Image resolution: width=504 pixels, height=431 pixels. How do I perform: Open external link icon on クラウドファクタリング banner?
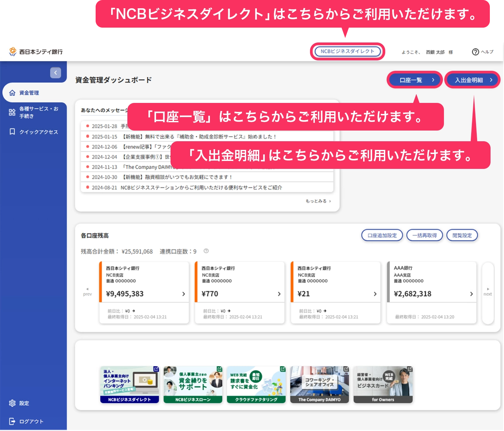pyautogui.click(x=283, y=369)
